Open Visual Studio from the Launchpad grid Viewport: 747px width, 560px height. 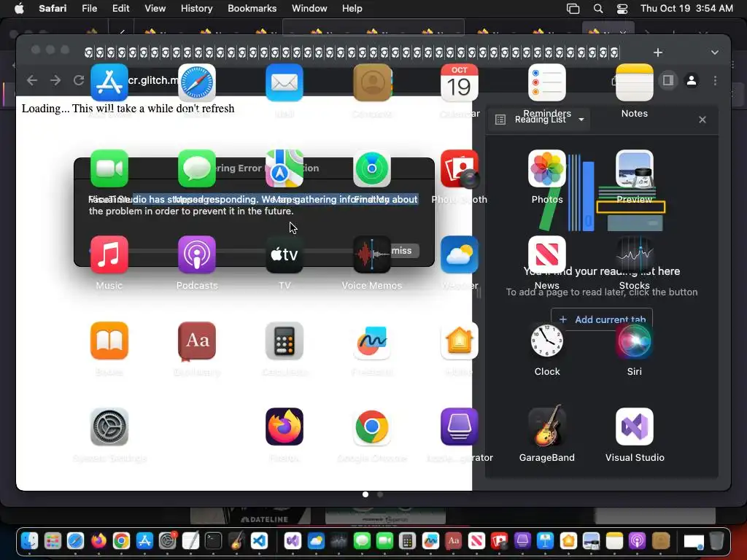coord(635,427)
